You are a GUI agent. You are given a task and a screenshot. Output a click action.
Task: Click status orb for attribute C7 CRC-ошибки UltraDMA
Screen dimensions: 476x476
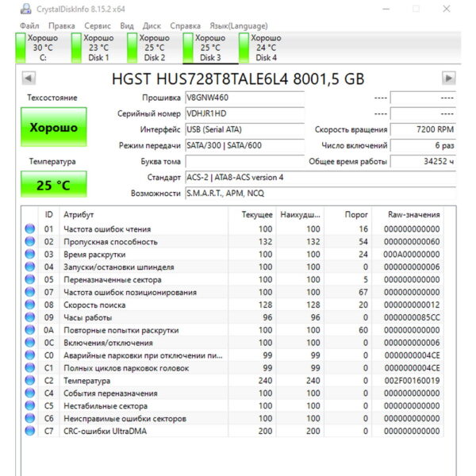(x=30, y=431)
